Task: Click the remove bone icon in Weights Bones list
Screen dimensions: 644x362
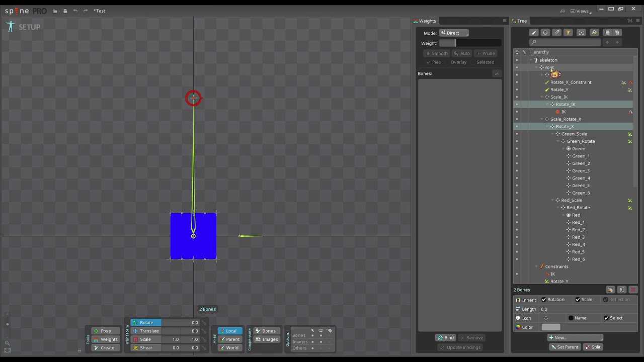Action: 497,74
